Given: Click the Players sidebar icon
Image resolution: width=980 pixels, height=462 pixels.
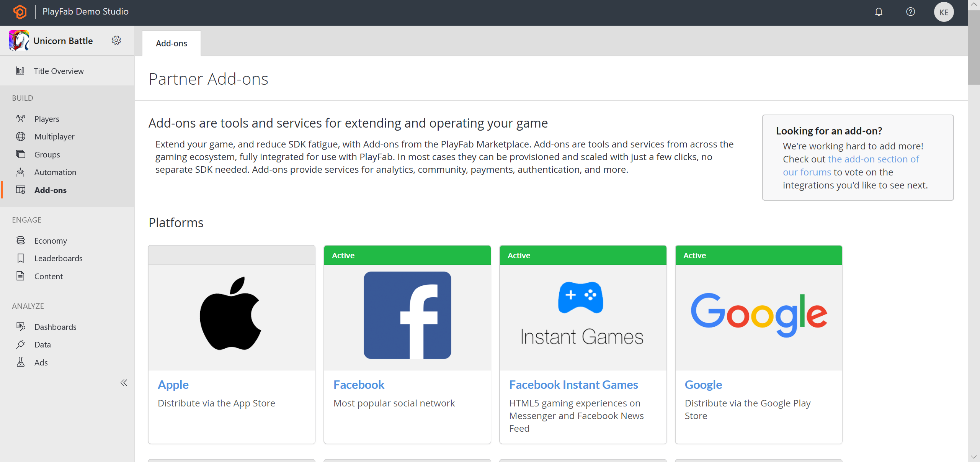Looking at the screenshot, I should [21, 118].
